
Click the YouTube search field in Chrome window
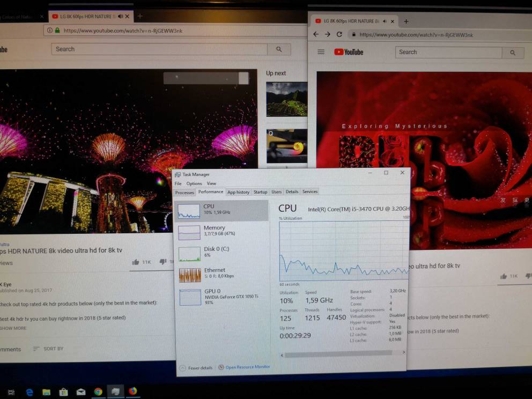point(448,52)
